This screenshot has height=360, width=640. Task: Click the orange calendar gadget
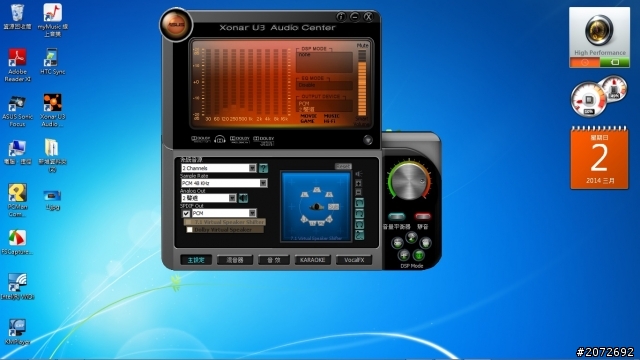(599, 158)
